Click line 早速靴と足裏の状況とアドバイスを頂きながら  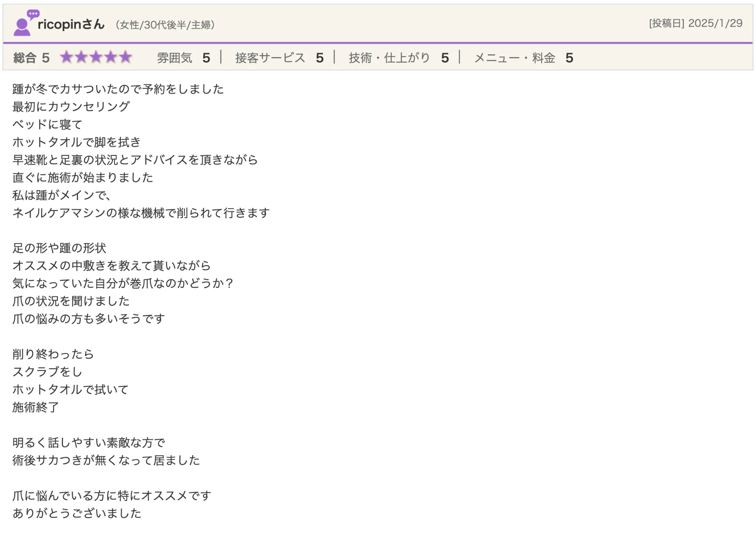[x=135, y=160]
